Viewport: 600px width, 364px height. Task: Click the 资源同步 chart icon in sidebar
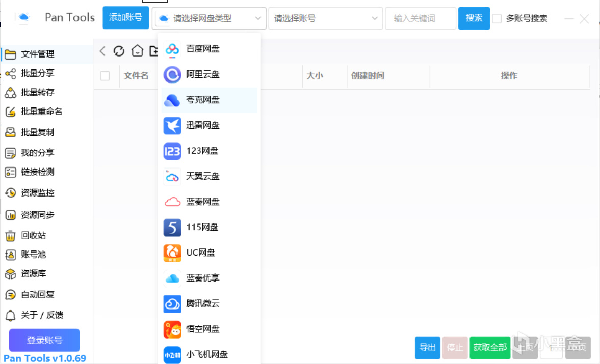click(x=10, y=215)
